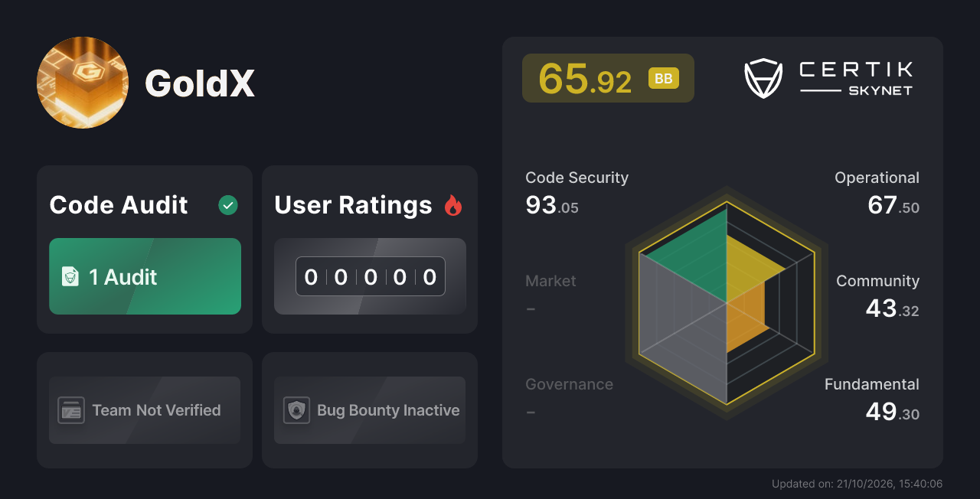The image size is (980, 499).
Task: Open the 1 Audit green button
Action: click(x=145, y=276)
